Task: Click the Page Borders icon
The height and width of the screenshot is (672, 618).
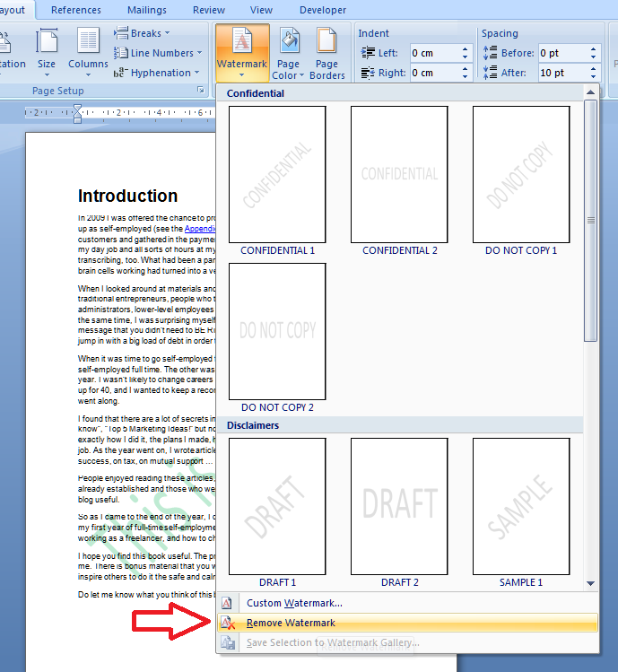Action: [326, 41]
